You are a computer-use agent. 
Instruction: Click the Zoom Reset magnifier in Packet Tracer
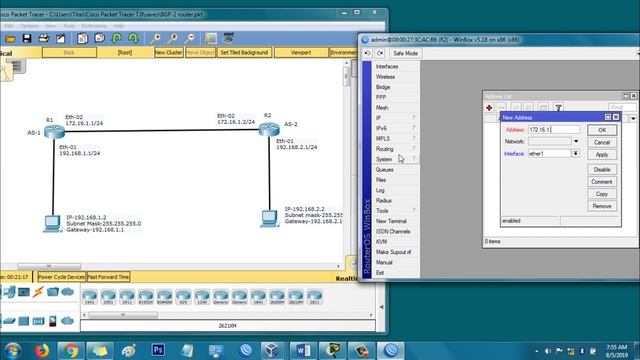click(x=172, y=39)
